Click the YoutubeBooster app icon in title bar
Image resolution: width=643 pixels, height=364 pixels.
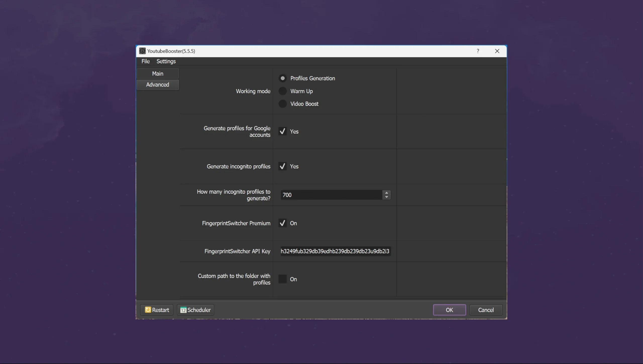click(x=142, y=51)
